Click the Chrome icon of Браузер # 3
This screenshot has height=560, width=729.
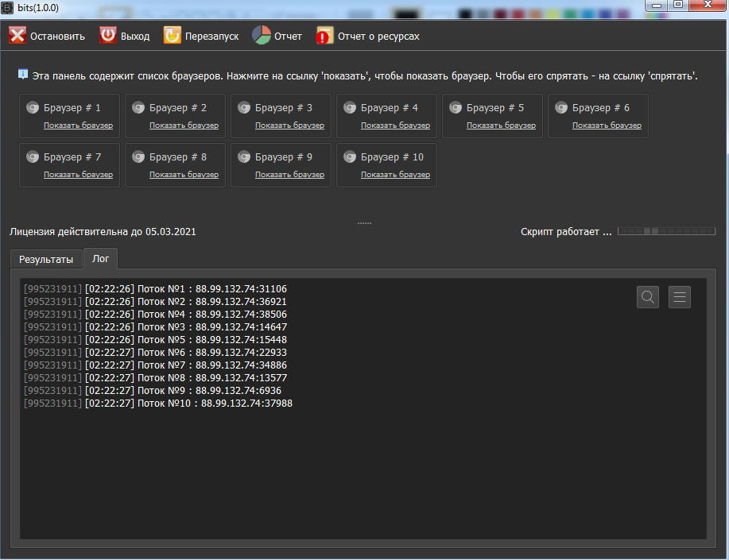(244, 108)
